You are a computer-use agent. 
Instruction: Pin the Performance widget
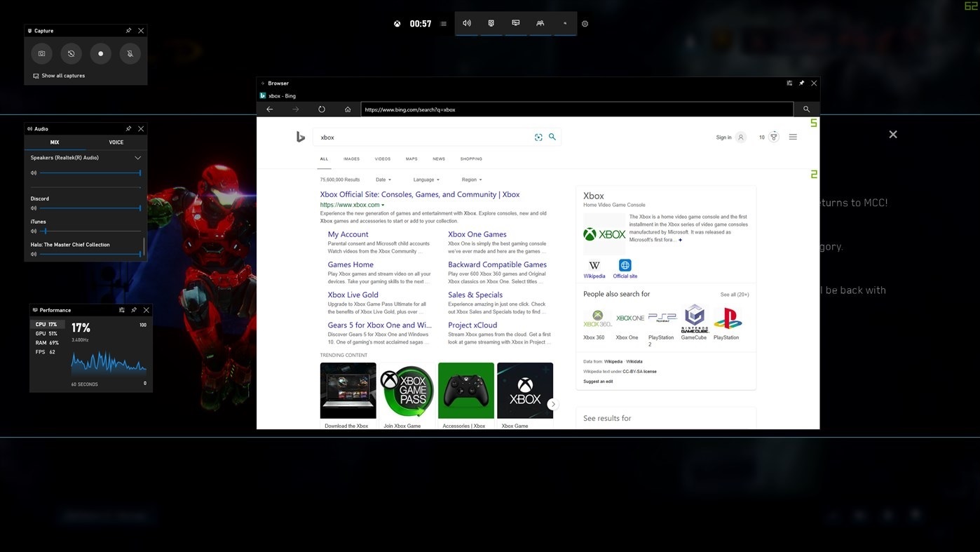(133, 309)
